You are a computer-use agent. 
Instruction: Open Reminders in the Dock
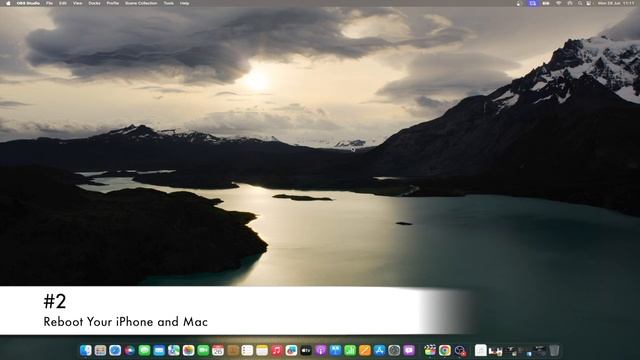click(247, 350)
